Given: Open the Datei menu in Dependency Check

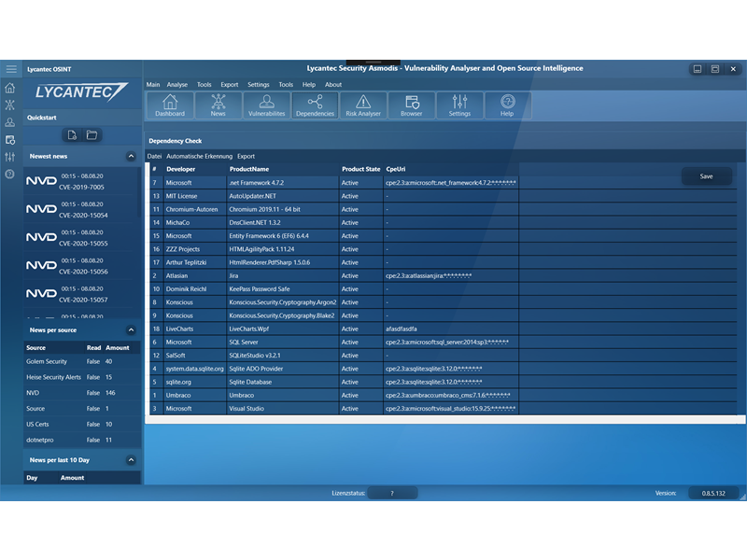Looking at the screenshot, I should click(x=154, y=156).
